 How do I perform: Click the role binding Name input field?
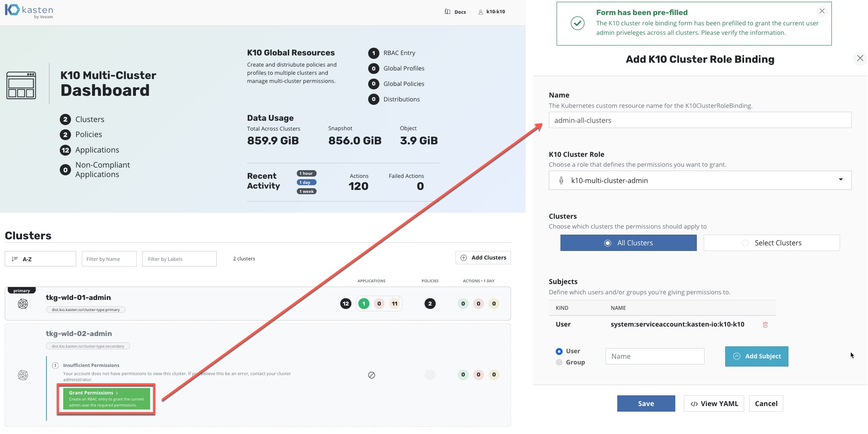coord(700,120)
